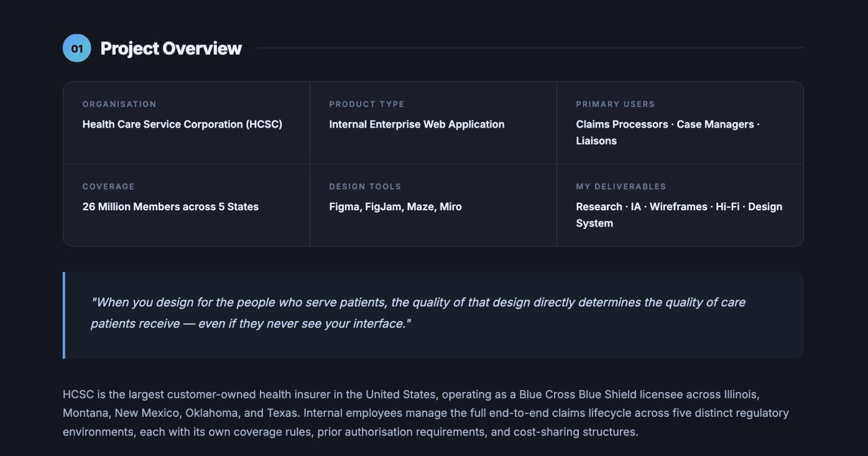Click the Project Overview heading
This screenshot has width=868, height=456.
pos(171,49)
